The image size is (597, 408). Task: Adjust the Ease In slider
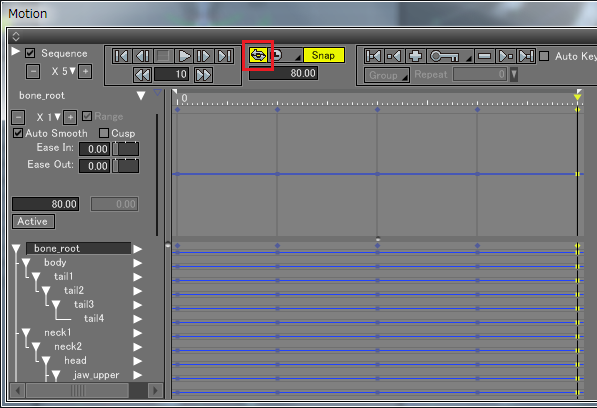[x=126, y=149]
